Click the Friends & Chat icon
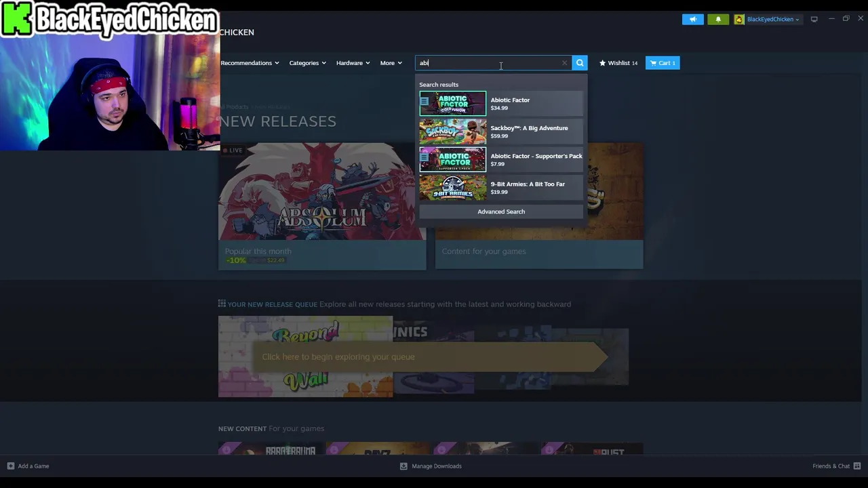Image resolution: width=868 pixels, height=488 pixels. pos(857,466)
